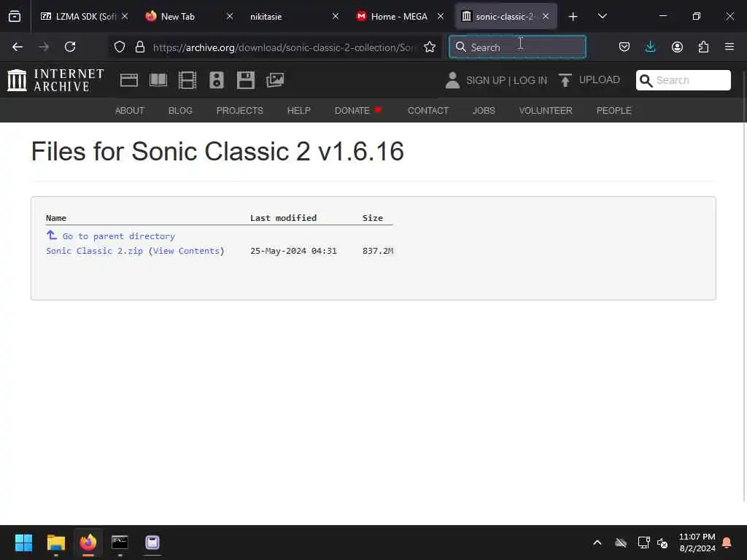Log in to Internet Archive
This screenshot has width=747, height=560.
(530, 80)
